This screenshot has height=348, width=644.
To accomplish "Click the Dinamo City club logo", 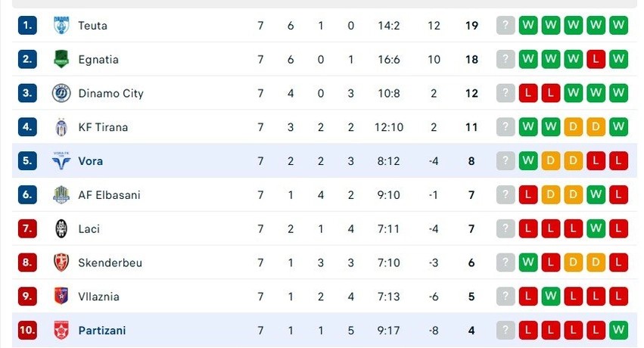I will click(61, 93).
